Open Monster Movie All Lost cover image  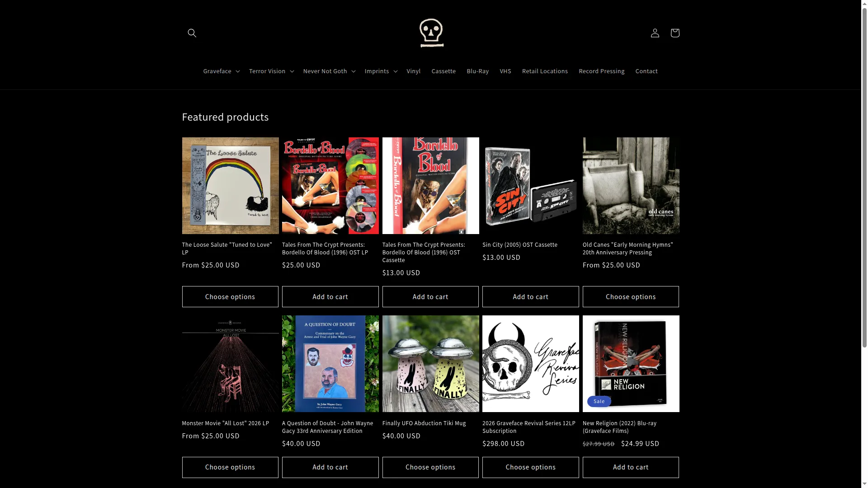230,364
